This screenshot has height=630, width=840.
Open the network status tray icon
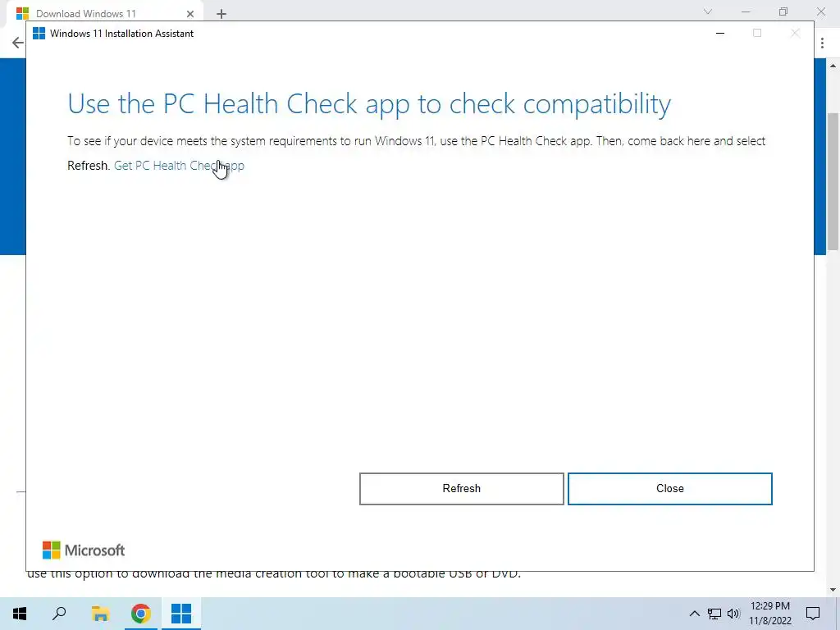click(714, 614)
